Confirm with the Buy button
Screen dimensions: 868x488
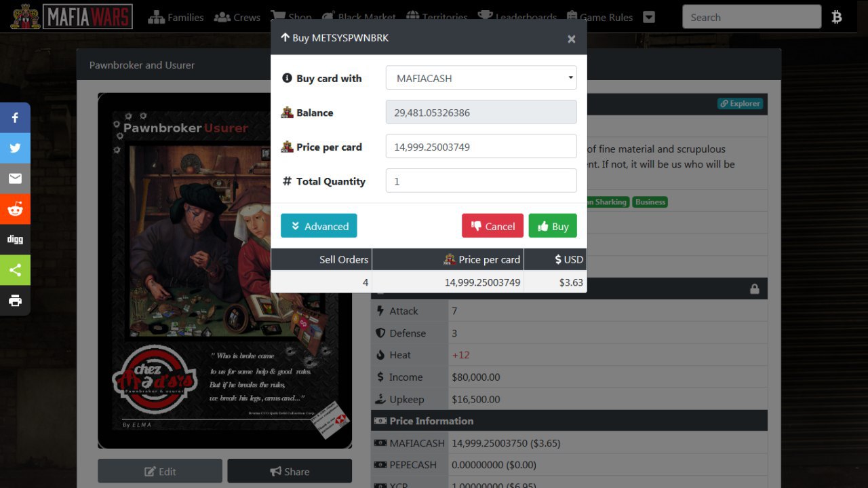point(553,226)
